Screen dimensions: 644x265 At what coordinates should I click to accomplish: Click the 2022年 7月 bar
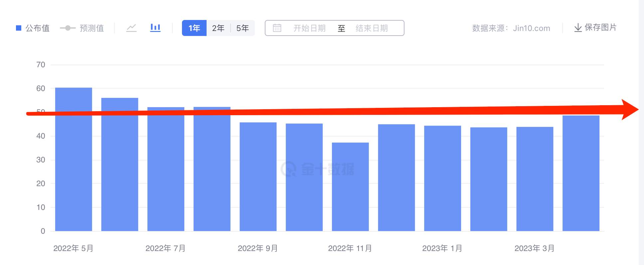[x=166, y=169]
